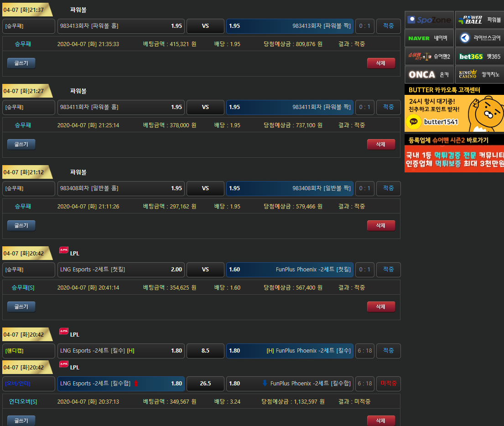Select FunPlus Phoenix 킬수합 under option
The width and height of the screenshot is (504, 426).
click(290, 384)
